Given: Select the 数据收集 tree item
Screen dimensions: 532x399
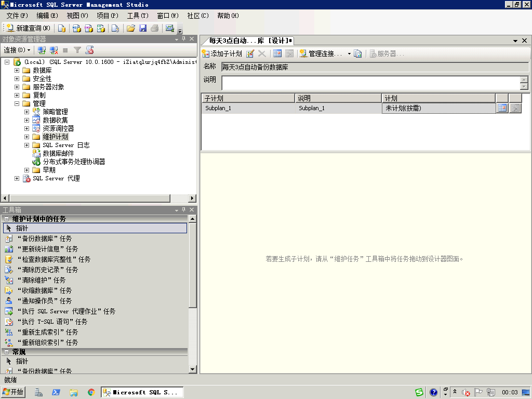Looking at the screenshot, I should point(55,120).
